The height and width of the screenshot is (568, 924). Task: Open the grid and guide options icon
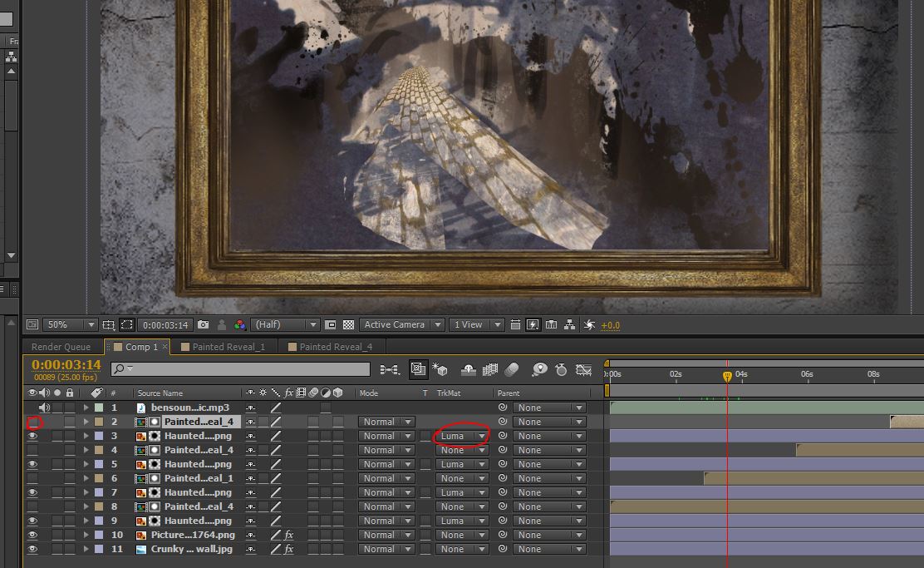click(x=108, y=325)
